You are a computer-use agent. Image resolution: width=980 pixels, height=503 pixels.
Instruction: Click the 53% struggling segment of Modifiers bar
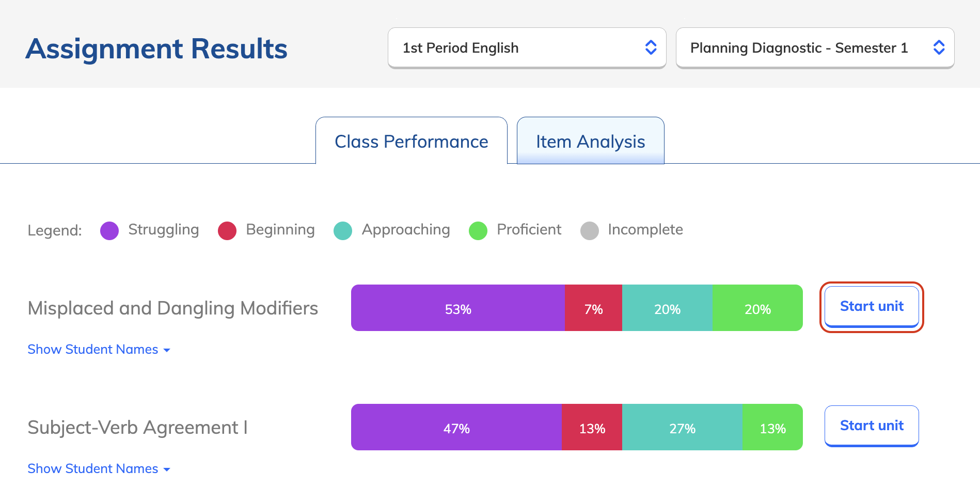(458, 308)
